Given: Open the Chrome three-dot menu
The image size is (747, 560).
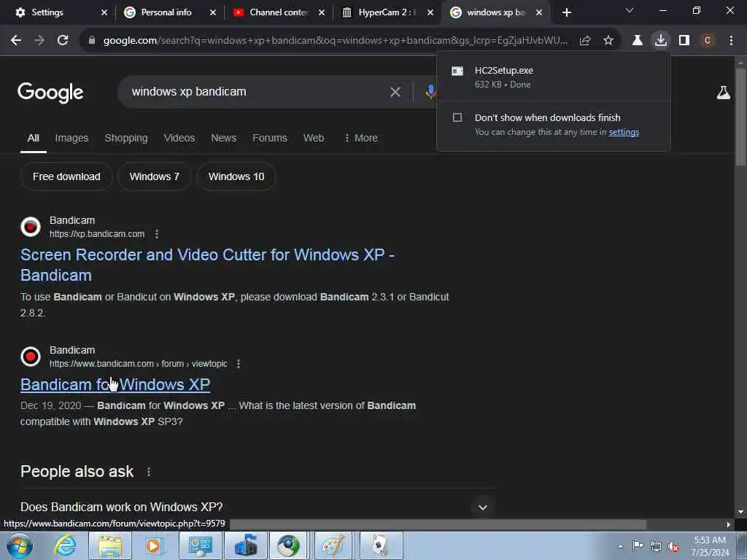Looking at the screenshot, I should tap(731, 41).
